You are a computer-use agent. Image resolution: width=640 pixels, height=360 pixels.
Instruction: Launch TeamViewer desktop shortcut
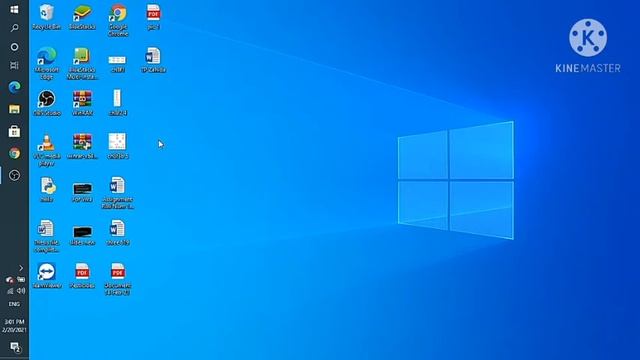coord(47,276)
